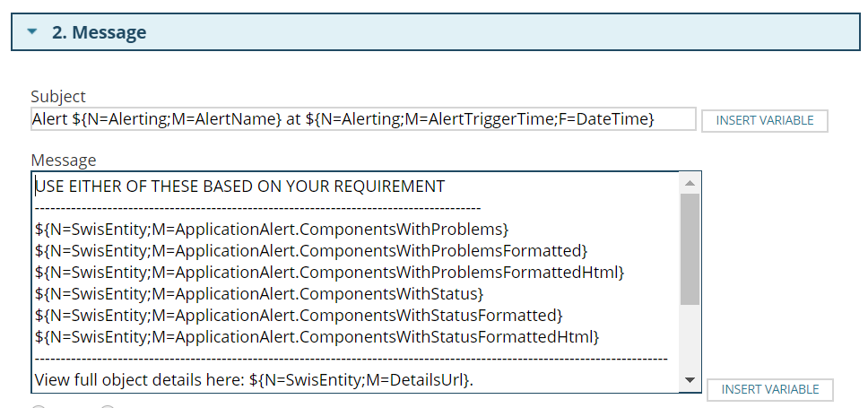Click the message box scrollbar thumb

(x=690, y=248)
